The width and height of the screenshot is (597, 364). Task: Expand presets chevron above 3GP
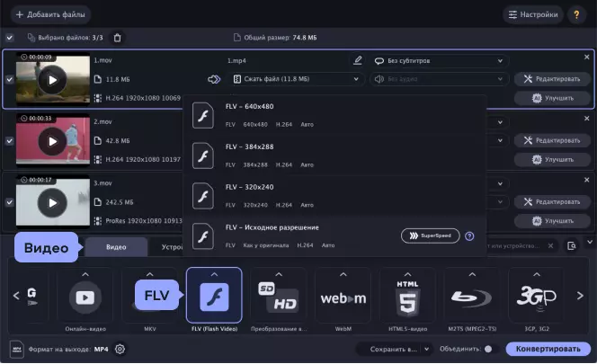537,274
